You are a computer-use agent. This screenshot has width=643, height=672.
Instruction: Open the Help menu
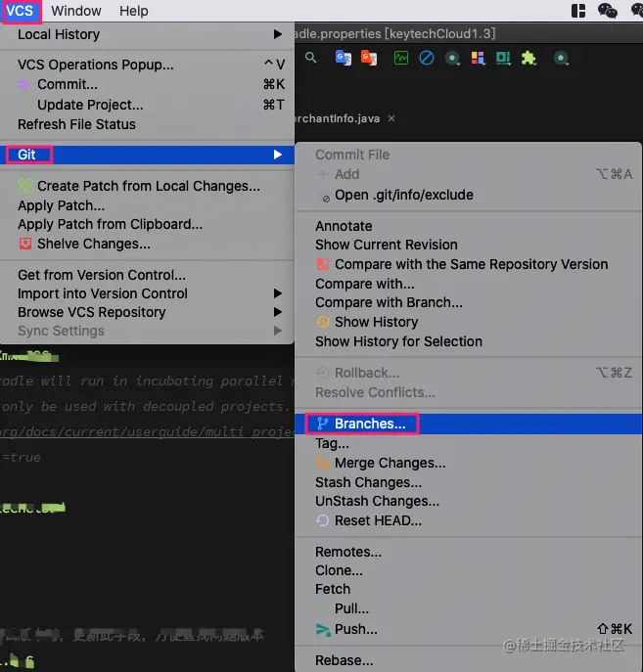tap(133, 11)
